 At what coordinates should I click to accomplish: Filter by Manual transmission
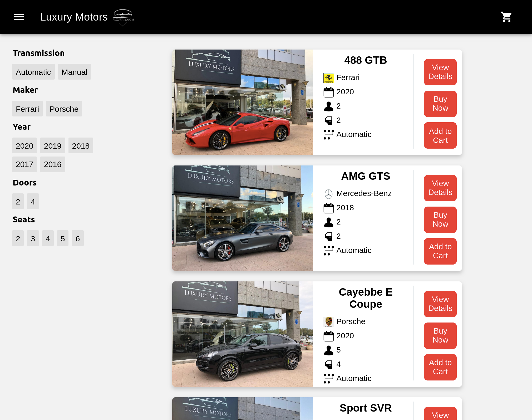(75, 72)
